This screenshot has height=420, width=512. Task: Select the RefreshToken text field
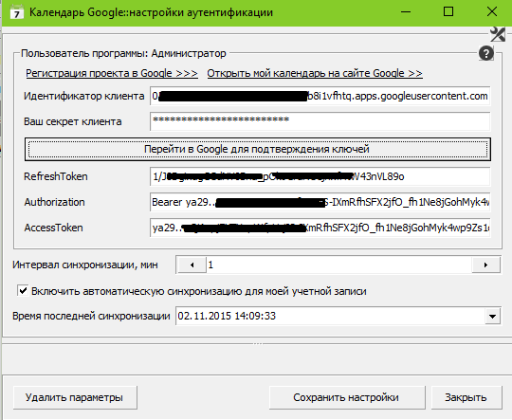pyautogui.click(x=320, y=176)
